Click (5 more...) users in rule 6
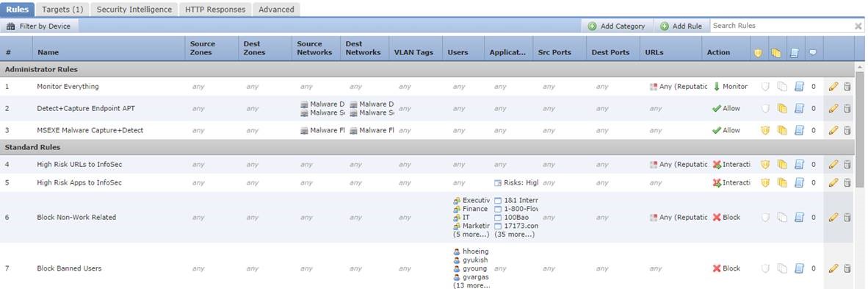 (x=471, y=235)
